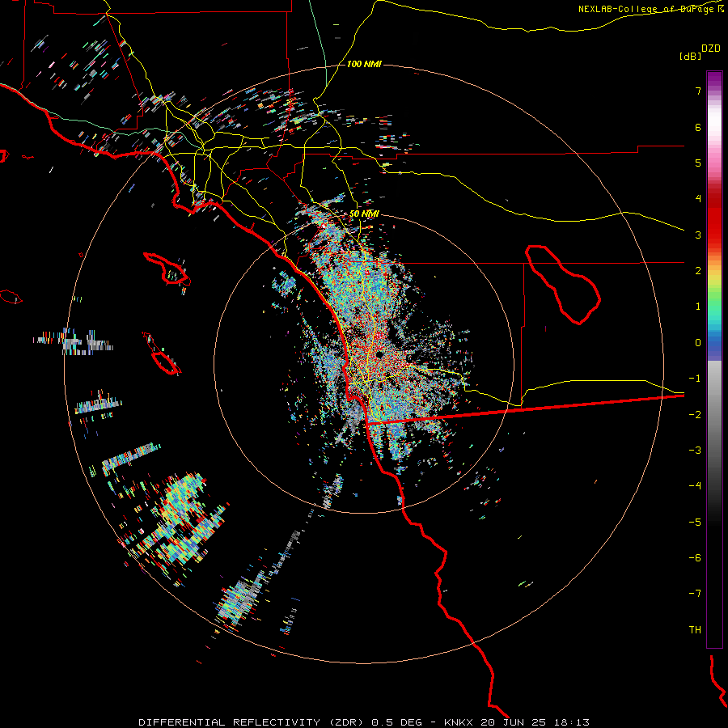Click the -1 value on color scale
The width and height of the screenshot is (728, 728).
pos(695,379)
